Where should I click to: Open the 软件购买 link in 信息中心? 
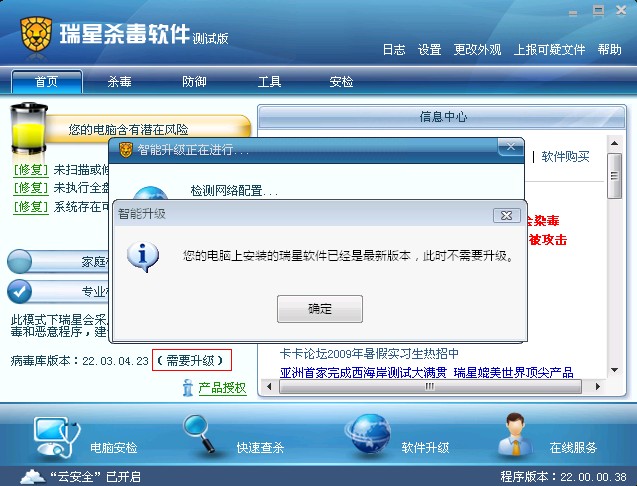pos(565,156)
